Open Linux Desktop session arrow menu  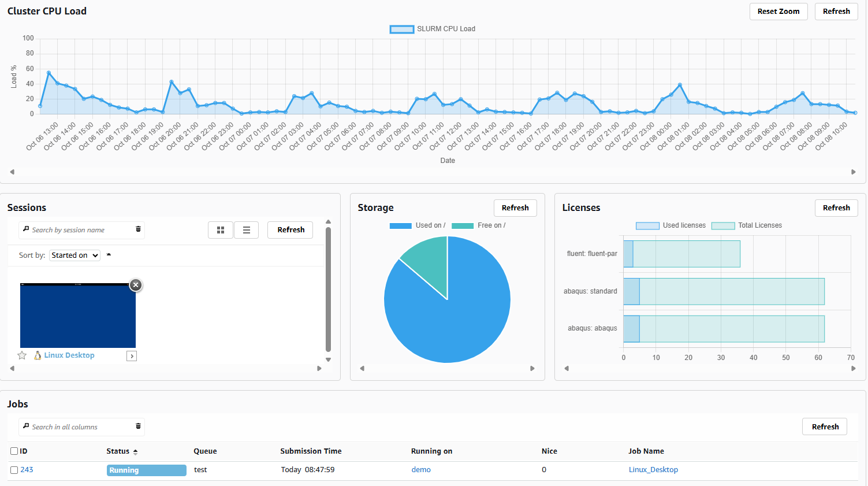tap(132, 356)
